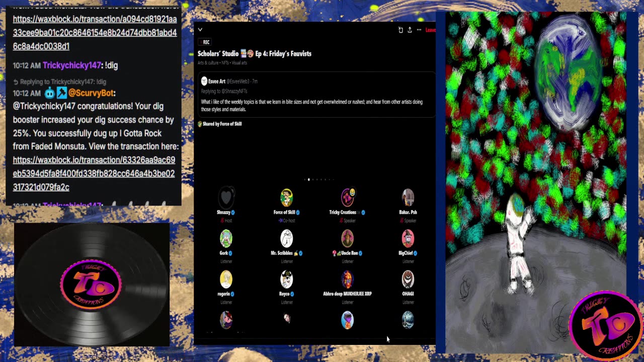The image size is (644, 362).
Task: Click the share arrow icon
Action: (410, 30)
